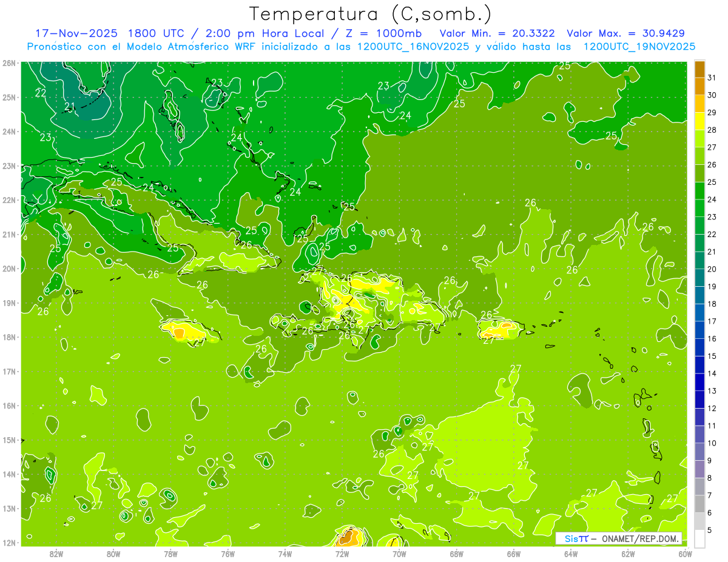Click the 24N latitude axis label

coord(9,132)
